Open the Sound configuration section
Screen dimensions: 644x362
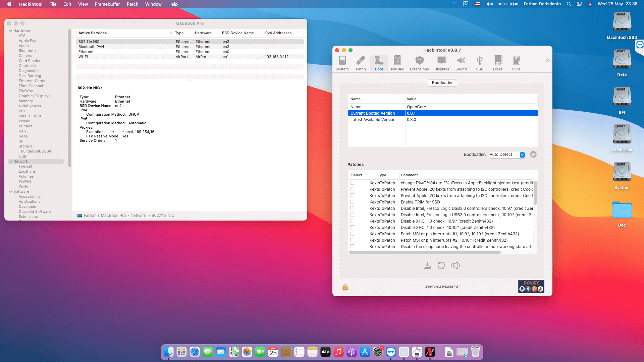[461, 63]
